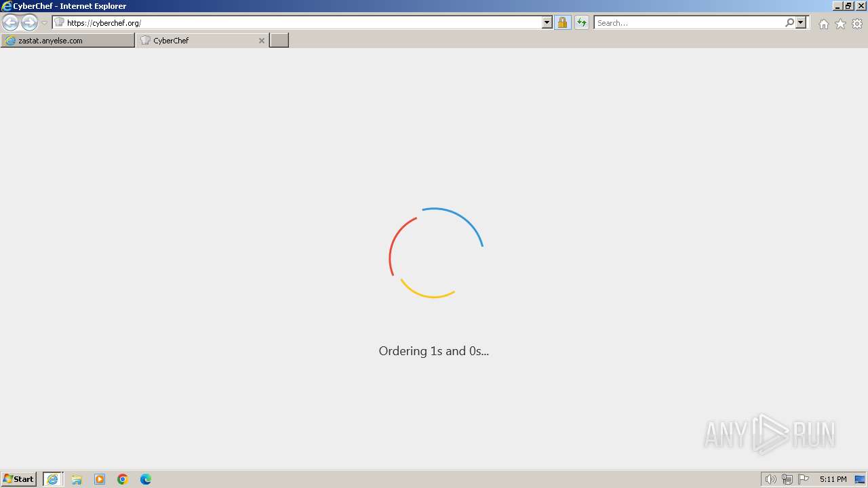
Task: Click the volume speaker tray icon
Action: [770, 479]
